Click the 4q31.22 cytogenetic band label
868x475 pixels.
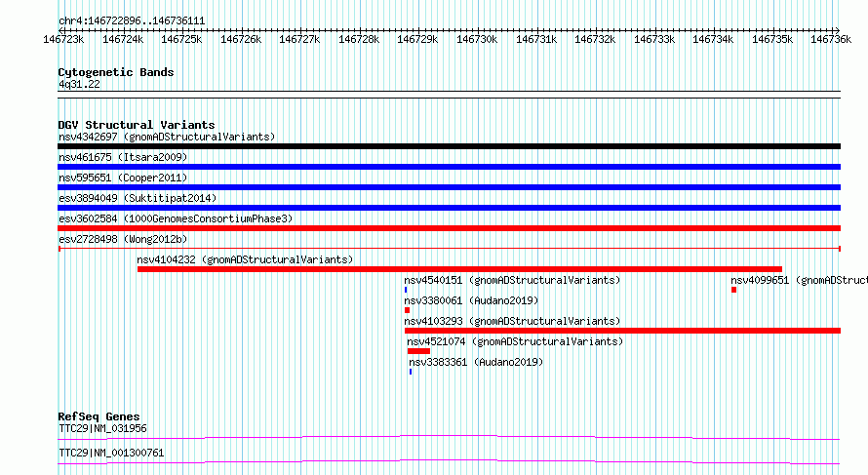[79, 84]
